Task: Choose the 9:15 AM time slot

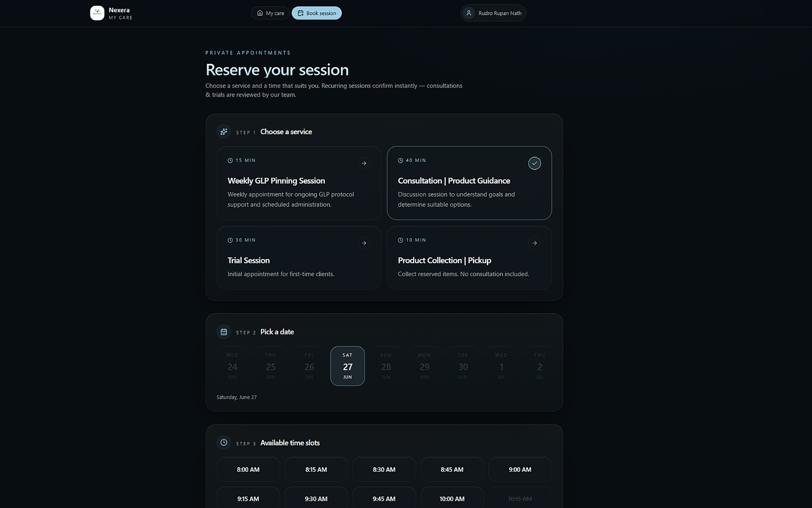Action: point(248,498)
